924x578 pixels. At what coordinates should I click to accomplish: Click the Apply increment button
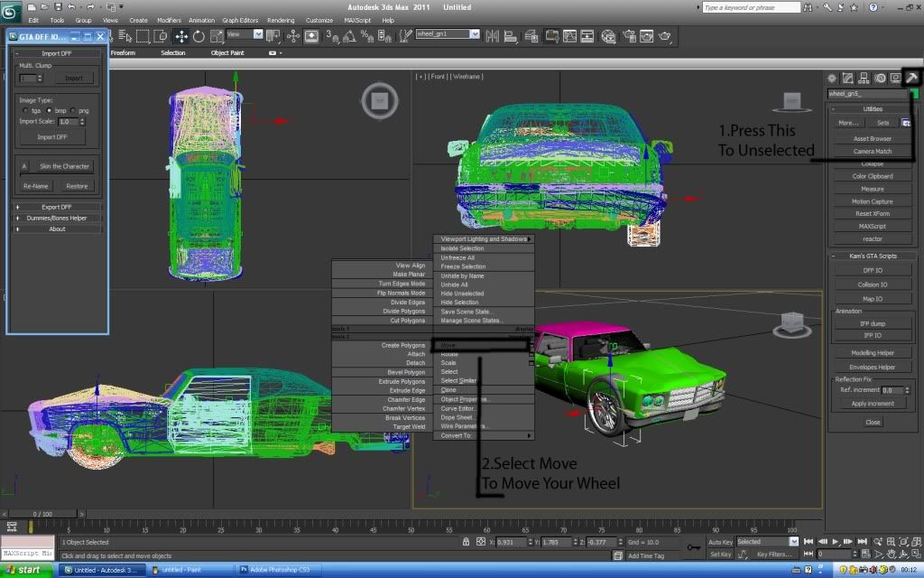pyautogui.click(x=873, y=404)
